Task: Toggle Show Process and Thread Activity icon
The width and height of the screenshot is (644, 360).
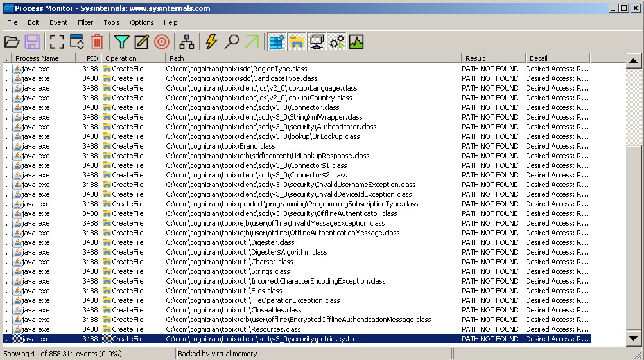Action: [337, 42]
